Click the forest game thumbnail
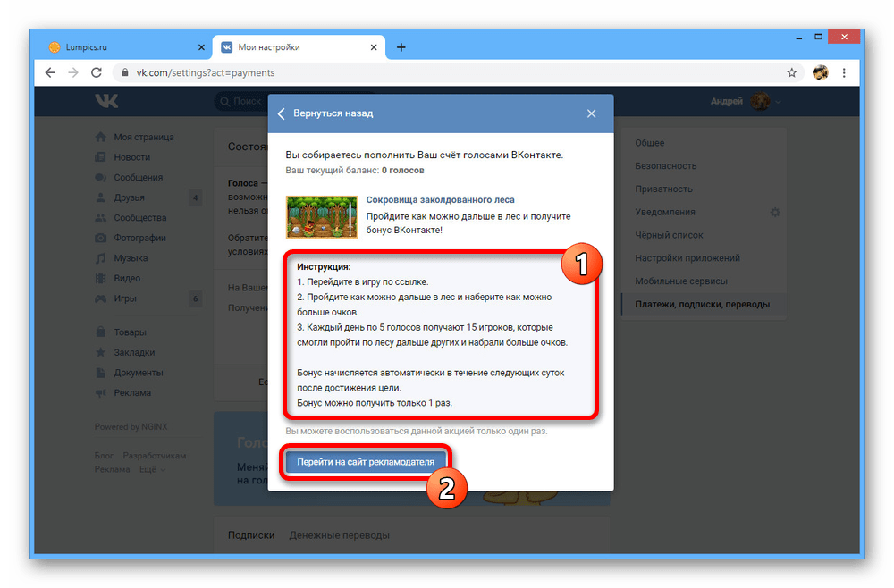This screenshot has width=894, height=588. click(322, 217)
